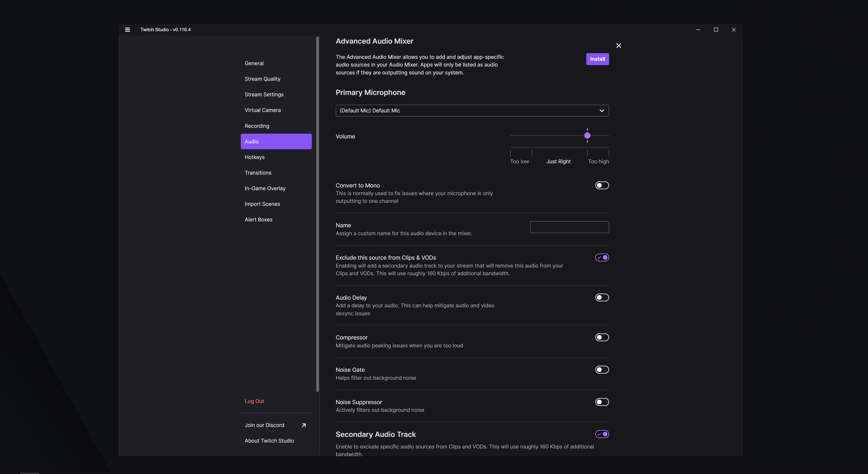Close the Advanced Audio Mixer panel
The image size is (868, 474).
(619, 45)
